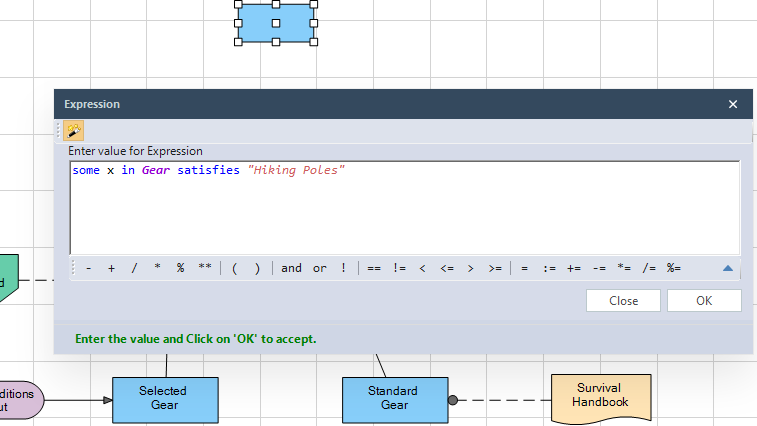The width and height of the screenshot is (757, 426).
Task: Insert the greater-than-or-equal >= operator
Action: tap(495, 268)
